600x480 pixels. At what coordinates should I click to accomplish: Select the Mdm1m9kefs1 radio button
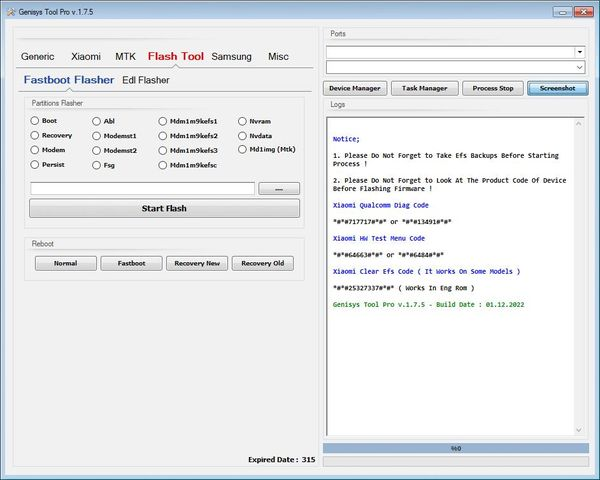[x=163, y=121]
